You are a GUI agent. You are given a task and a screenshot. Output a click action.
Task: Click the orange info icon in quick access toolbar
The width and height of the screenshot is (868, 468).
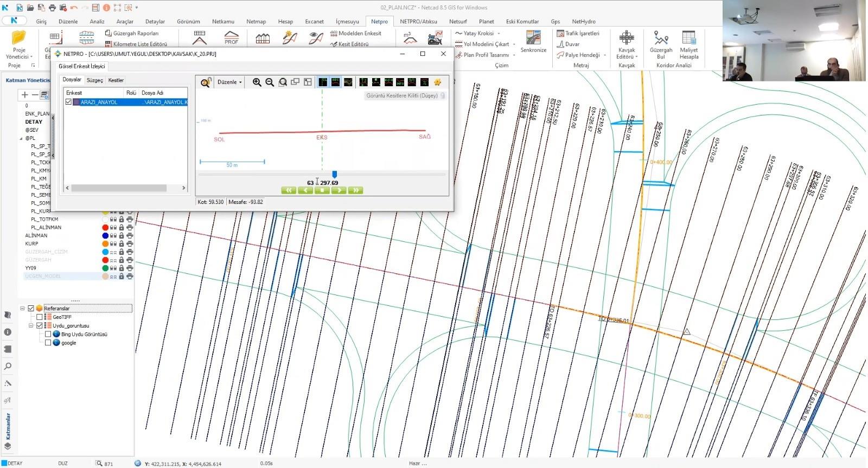(x=106, y=8)
